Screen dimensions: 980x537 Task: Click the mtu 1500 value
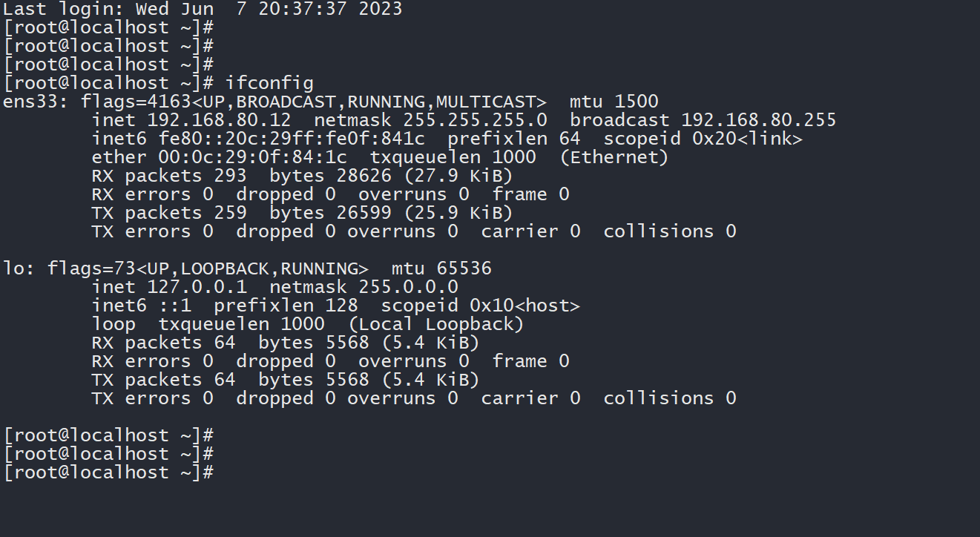tap(637, 102)
